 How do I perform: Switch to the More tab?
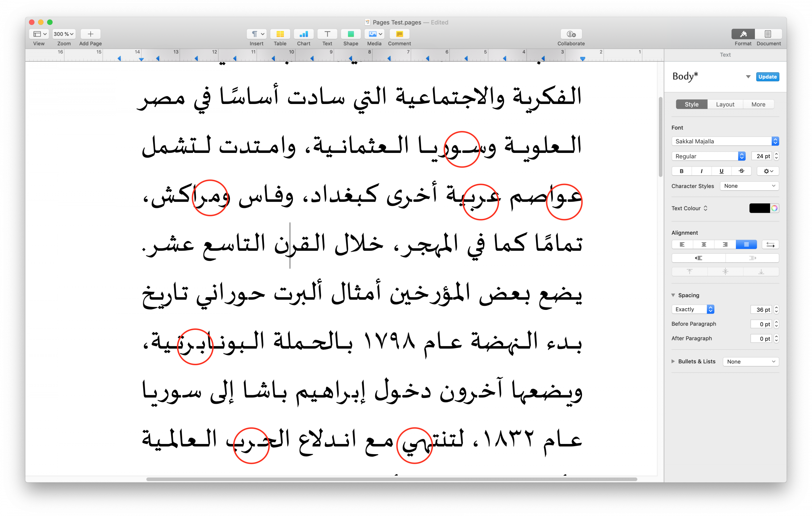pos(758,105)
